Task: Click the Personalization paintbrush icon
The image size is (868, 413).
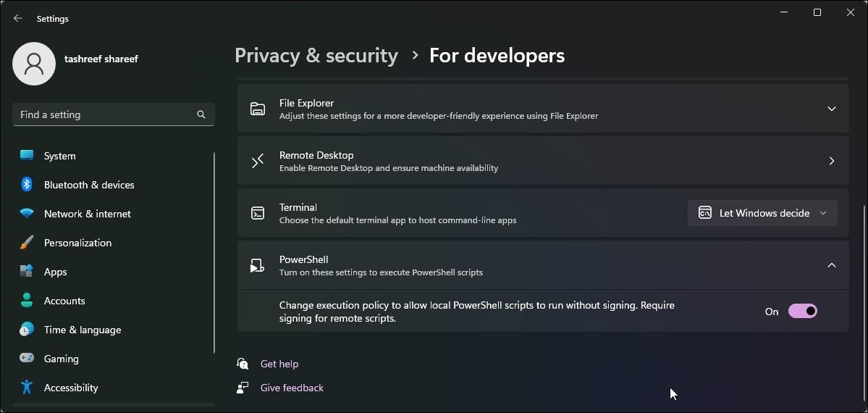Action: tap(27, 242)
